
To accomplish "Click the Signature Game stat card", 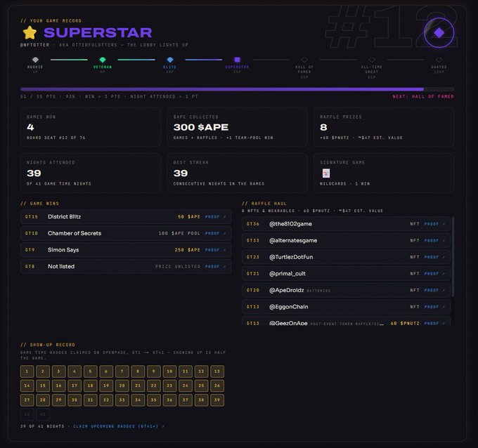I will pos(384,173).
